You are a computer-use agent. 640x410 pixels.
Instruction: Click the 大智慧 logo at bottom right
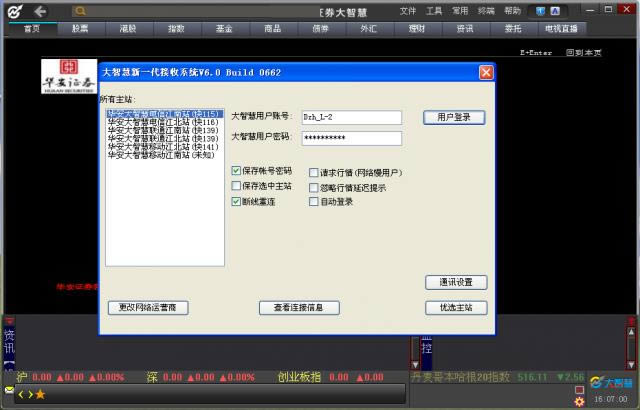611,383
